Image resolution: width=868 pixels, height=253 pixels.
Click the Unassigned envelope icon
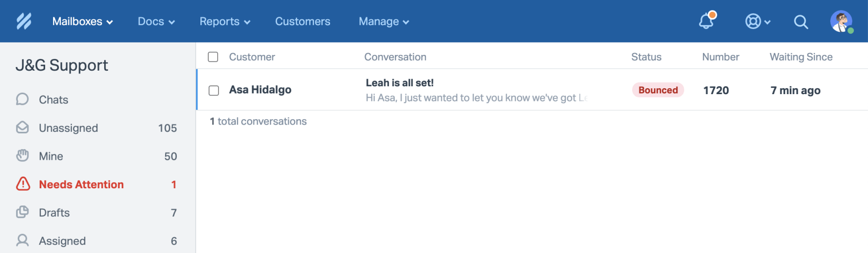point(22,127)
